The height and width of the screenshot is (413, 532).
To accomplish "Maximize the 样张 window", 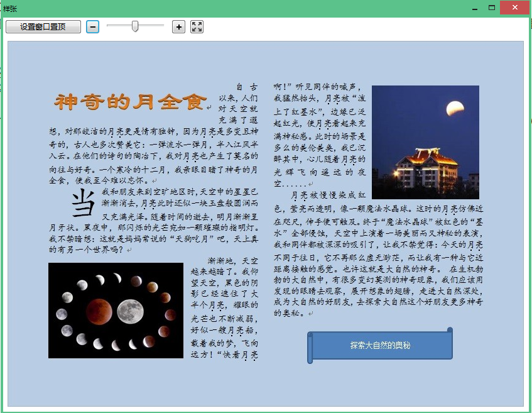I will [492, 8].
